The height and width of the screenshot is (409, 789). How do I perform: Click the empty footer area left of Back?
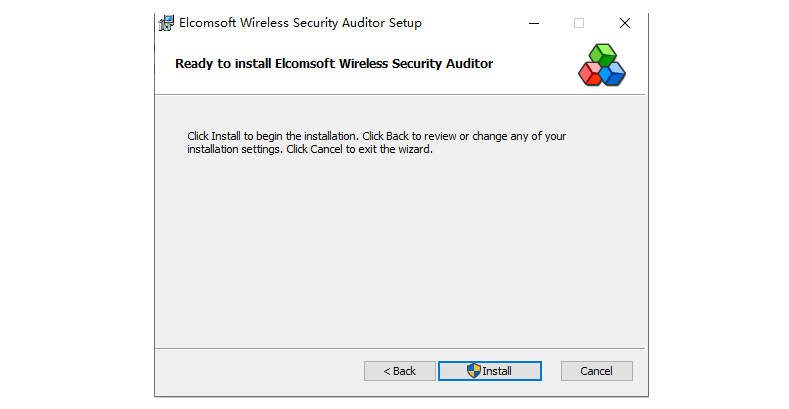259,371
